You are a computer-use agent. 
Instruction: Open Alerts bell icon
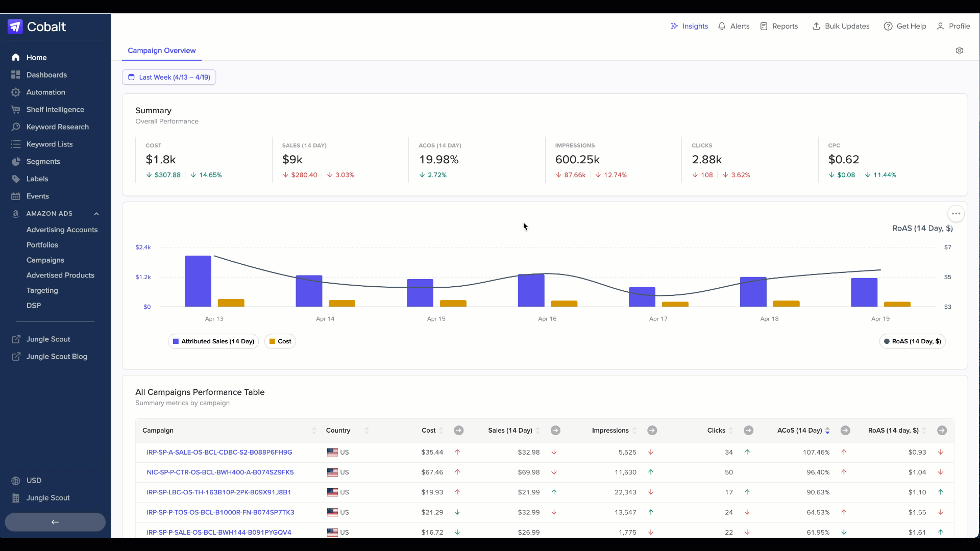[722, 26]
